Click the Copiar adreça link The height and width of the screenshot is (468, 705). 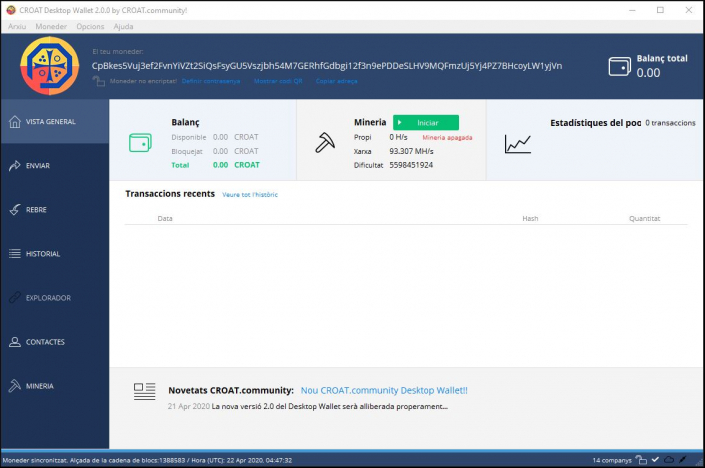click(336, 81)
